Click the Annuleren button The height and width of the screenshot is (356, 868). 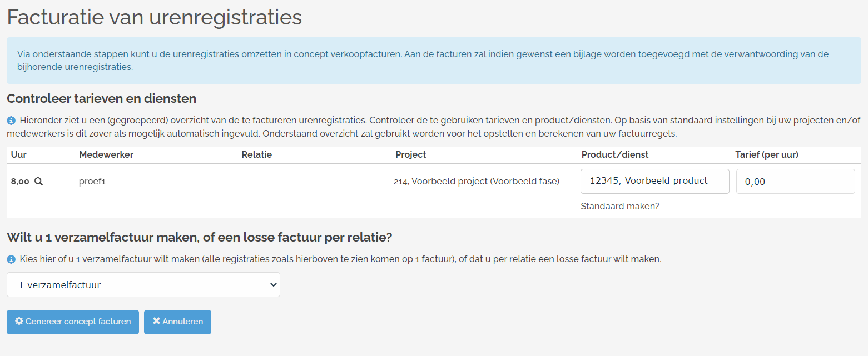click(x=177, y=322)
